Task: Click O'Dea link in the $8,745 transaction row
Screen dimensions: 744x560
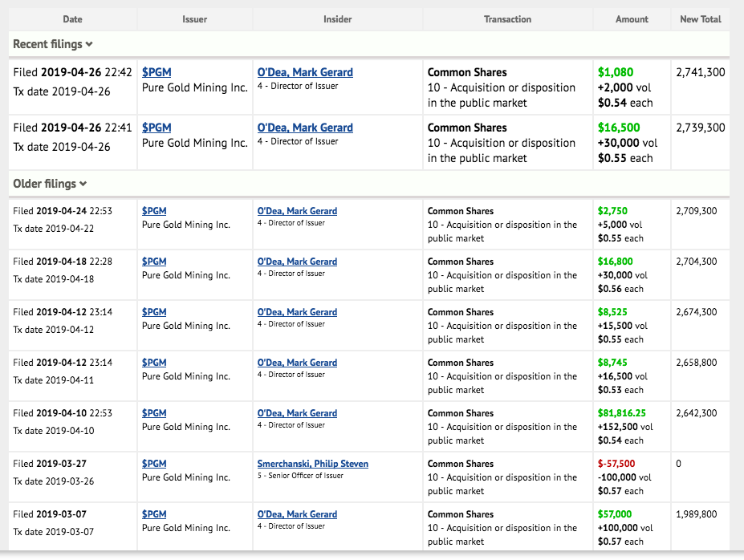Action: click(297, 363)
